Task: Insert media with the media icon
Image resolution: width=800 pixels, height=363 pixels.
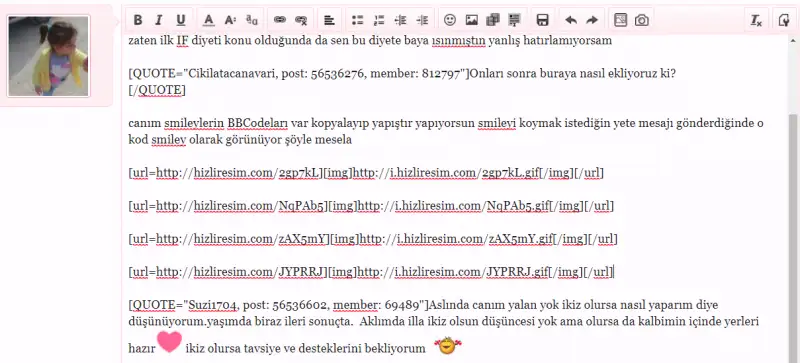Action: [x=493, y=20]
